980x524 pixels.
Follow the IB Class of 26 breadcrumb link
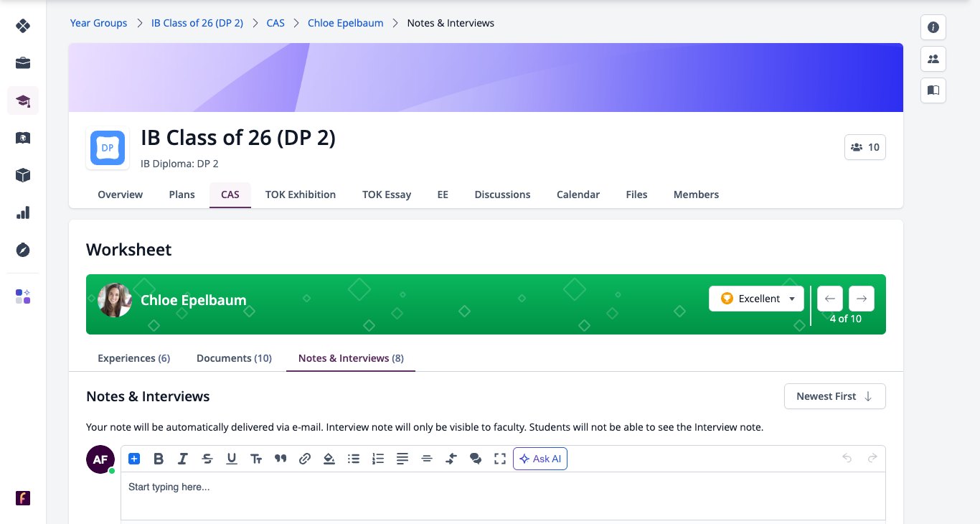(197, 23)
